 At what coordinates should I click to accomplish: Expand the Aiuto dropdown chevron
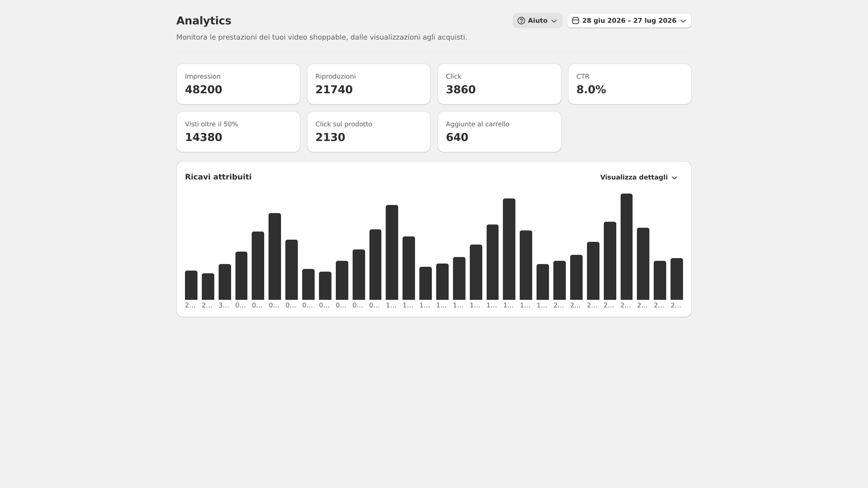tap(554, 21)
